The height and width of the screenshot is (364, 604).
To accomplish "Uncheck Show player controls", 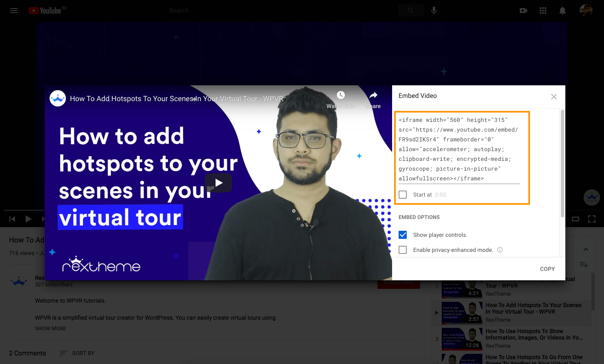I will [403, 235].
